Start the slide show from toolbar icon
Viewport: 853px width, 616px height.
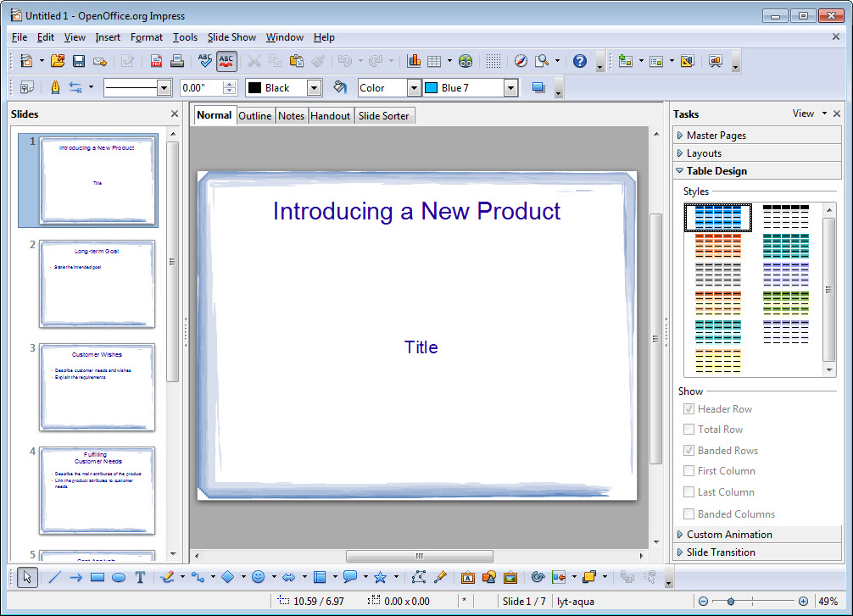(x=716, y=61)
